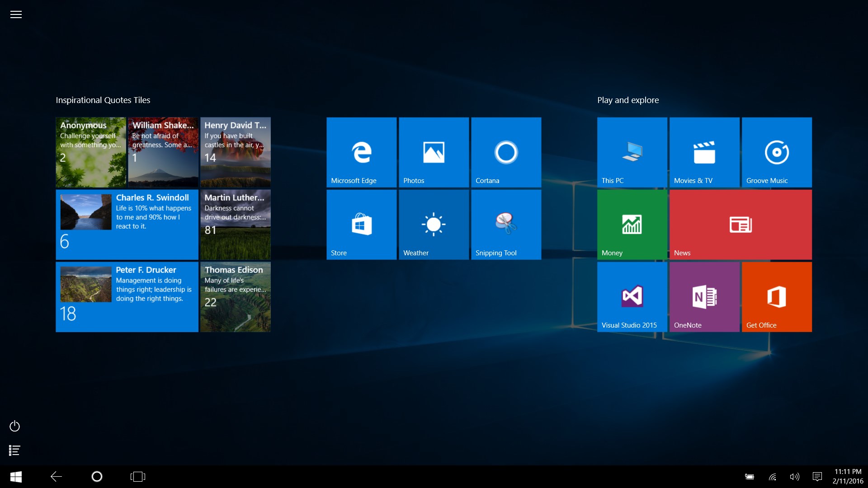Launch the News app
Viewport: 868px width, 488px height.
[x=741, y=225]
